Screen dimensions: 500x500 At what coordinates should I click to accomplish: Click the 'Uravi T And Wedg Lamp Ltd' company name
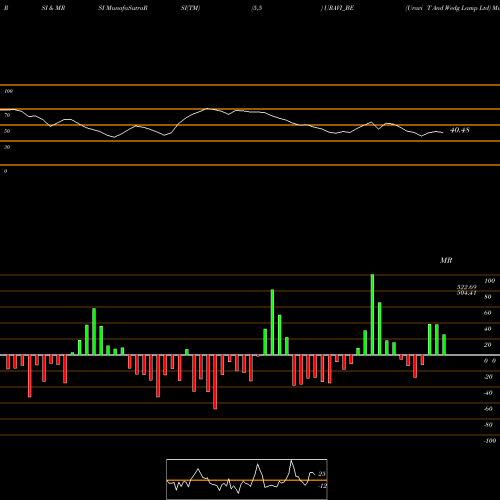click(x=448, y=8)
